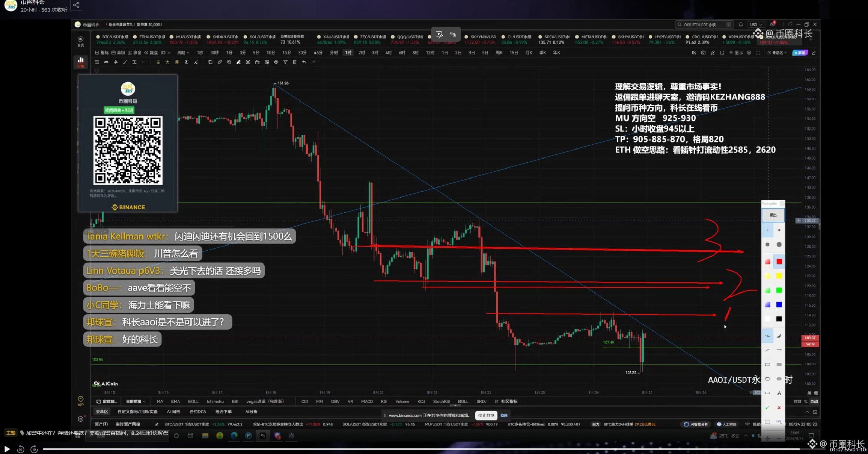Open the 行情 market chart sidebar icon
The width and height of the screenshot is (868, 454).
[x=80, y=62]
